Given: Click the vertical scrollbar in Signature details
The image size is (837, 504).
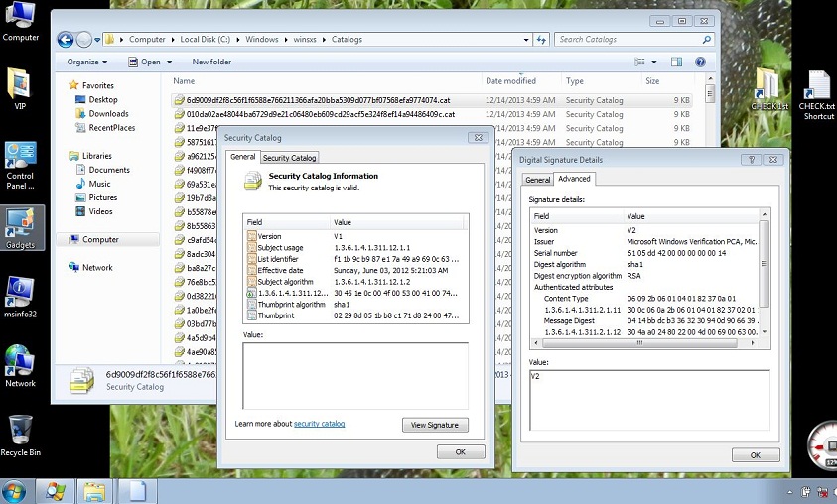Looking at the screenshot, I should 764,264.
